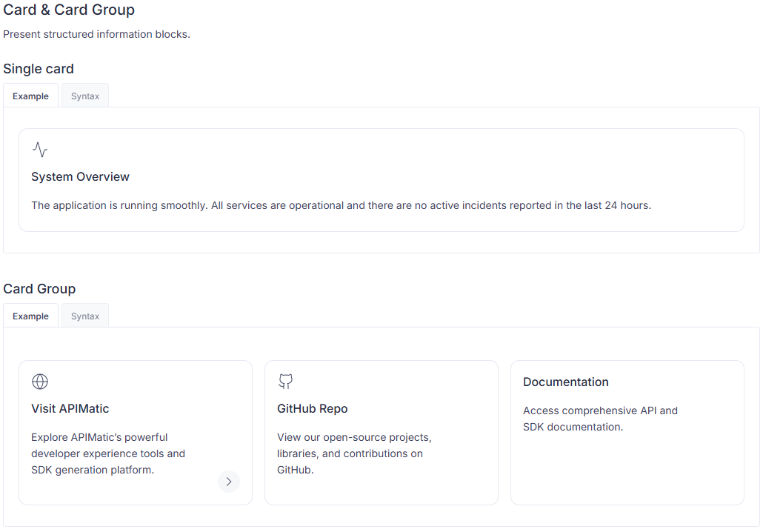Click 'Present structured information blocks' subtitle
Image resolution: width=763 pixels, height=532 pixels.
pyautogui.click(x=96, y=34)
